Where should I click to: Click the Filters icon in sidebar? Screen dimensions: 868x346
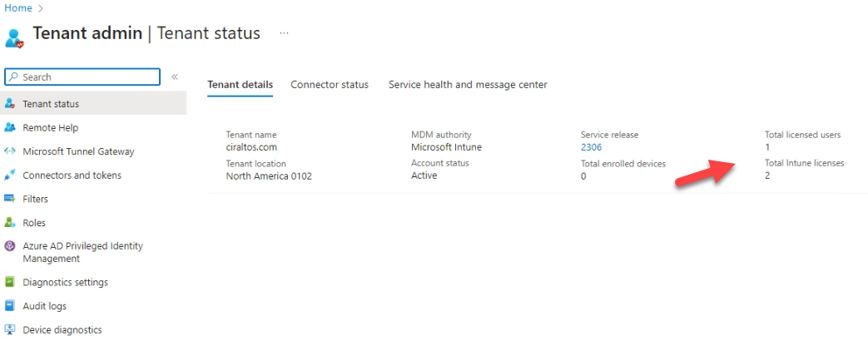(x=9, y=199)
